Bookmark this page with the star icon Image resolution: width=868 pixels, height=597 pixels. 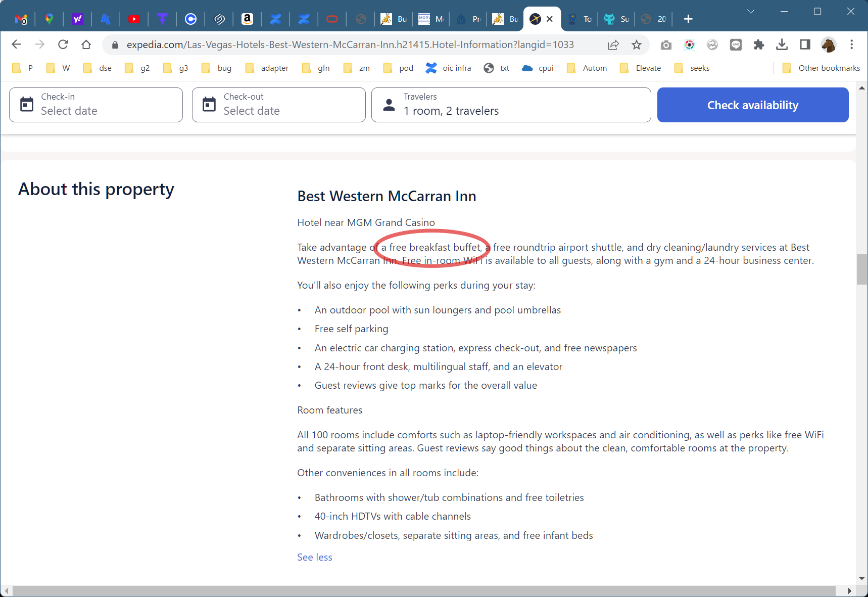pyautogui.click(x=637, y=45)
